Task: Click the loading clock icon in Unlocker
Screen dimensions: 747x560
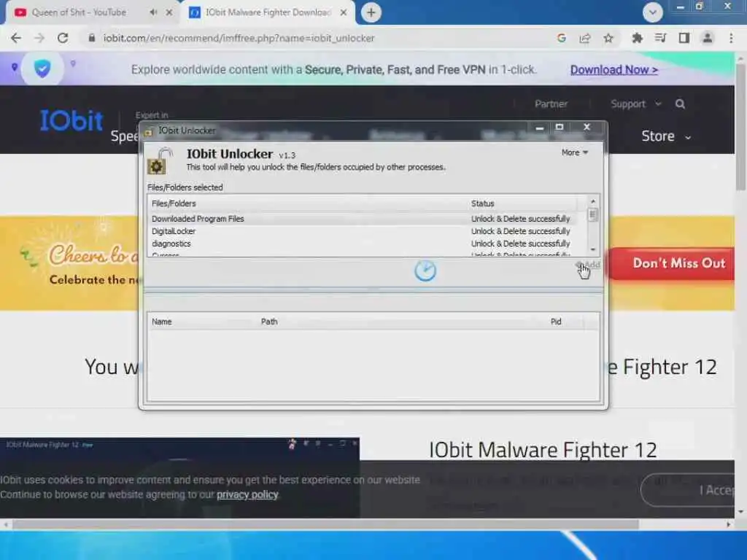Action: coord(425,271)
